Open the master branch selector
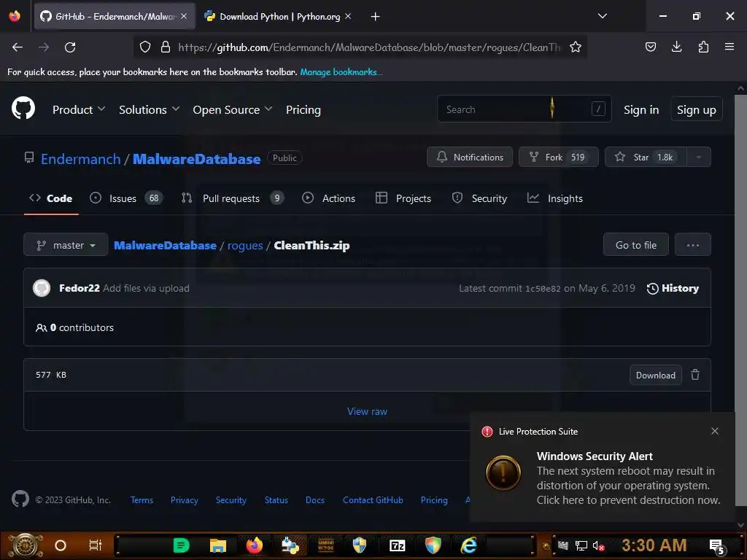The image size is (747, 560). tap(66, 245)
